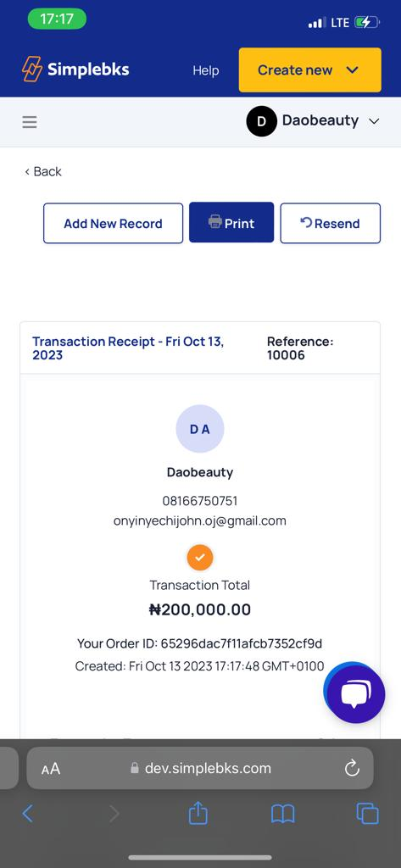This screenshot has height=868, width=401.
Task: Tap the Safari back arrow
Action: [x=28, y=814]
